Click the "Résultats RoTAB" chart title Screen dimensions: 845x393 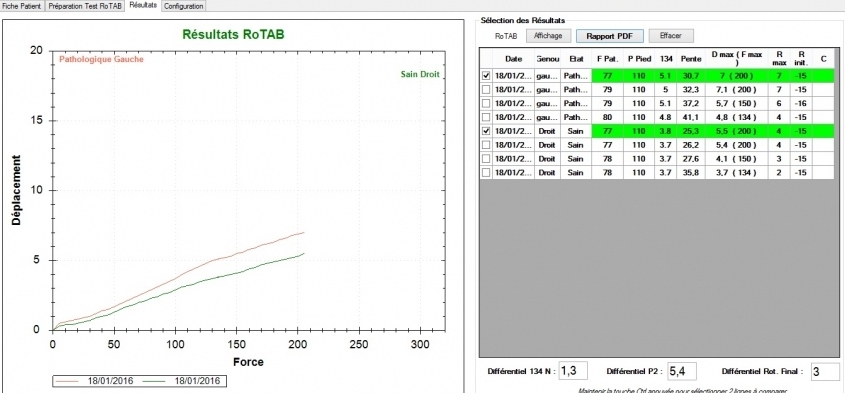[233, 35]
